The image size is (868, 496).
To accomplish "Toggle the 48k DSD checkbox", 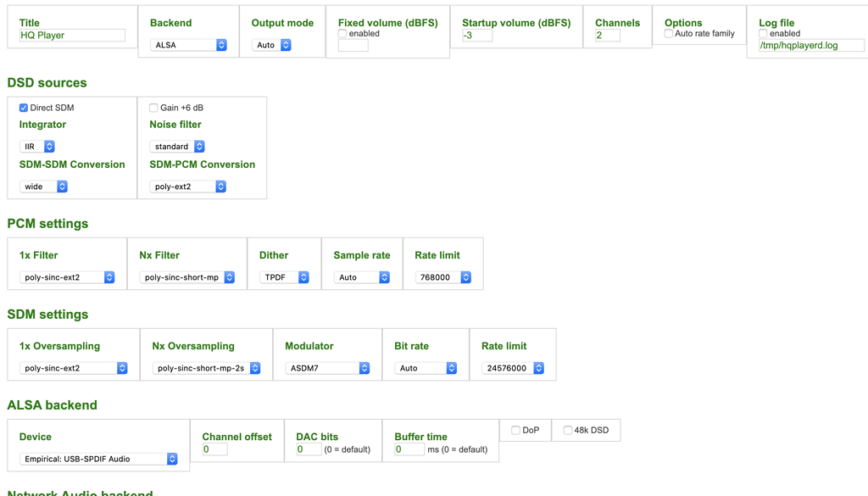I will coord(566,430).
